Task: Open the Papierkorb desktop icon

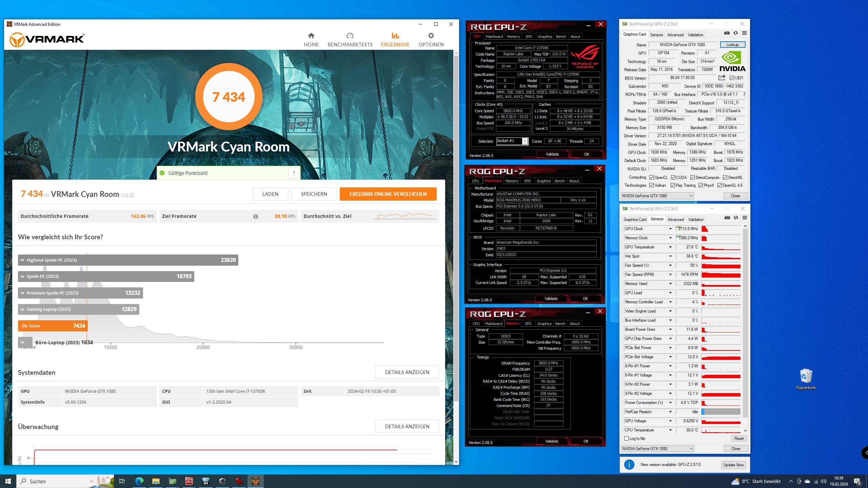Action: tap(806, 379)
